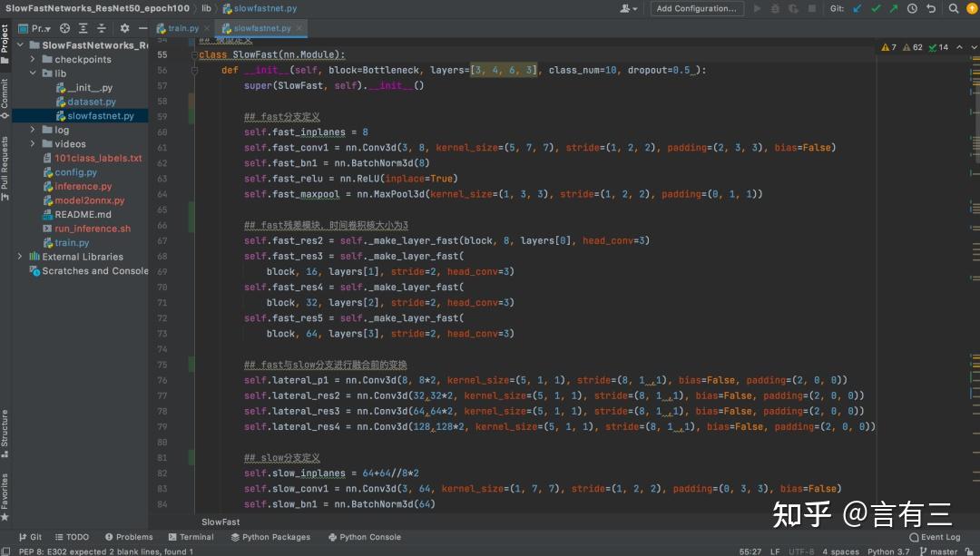Select Python 3.7 interpreter in status bar
Screen dimensions: 980x556
click(887, 551)
